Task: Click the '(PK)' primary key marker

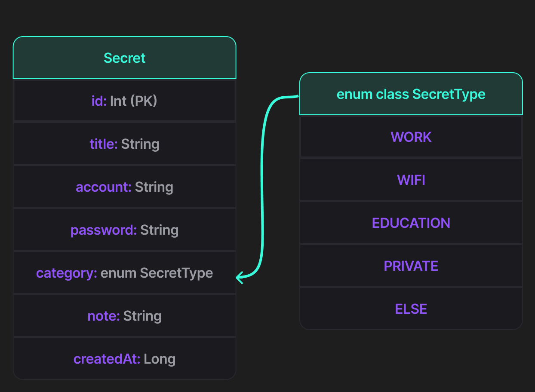Action: point(144,101)
